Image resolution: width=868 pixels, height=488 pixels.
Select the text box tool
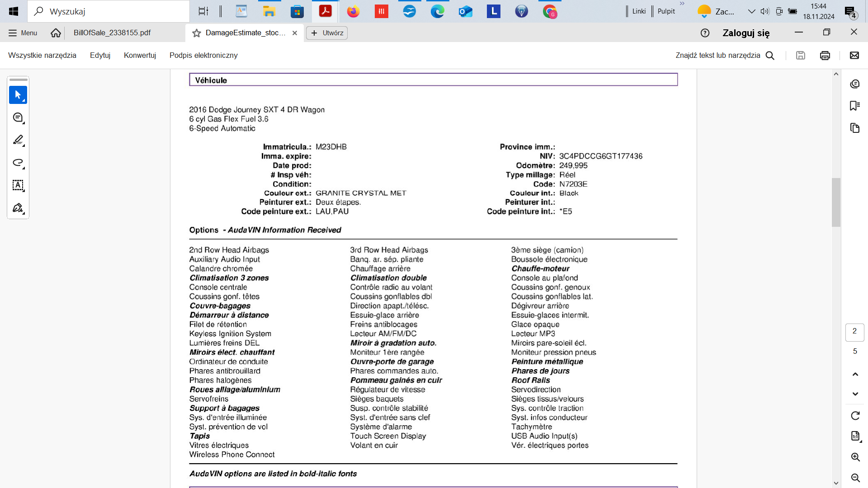[x=18, y=185]
